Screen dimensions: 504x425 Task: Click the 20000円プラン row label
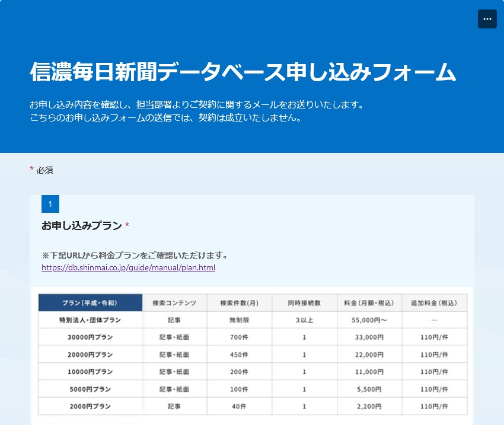pyautogui.click(x=90, y=354)
